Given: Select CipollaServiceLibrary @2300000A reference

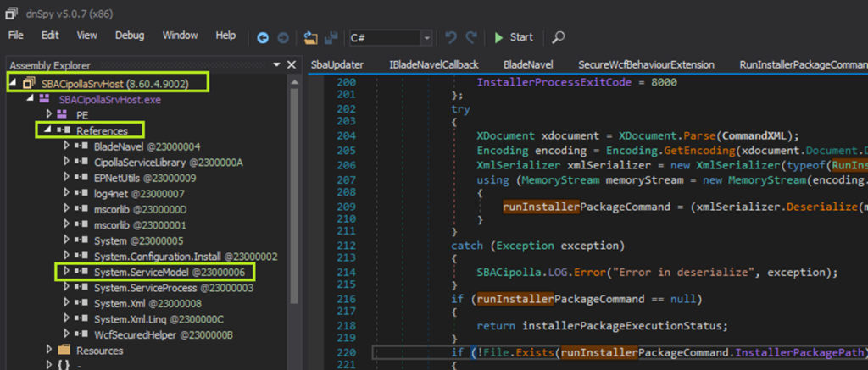Looking at the screenshot, I should [x=169, y=163].
